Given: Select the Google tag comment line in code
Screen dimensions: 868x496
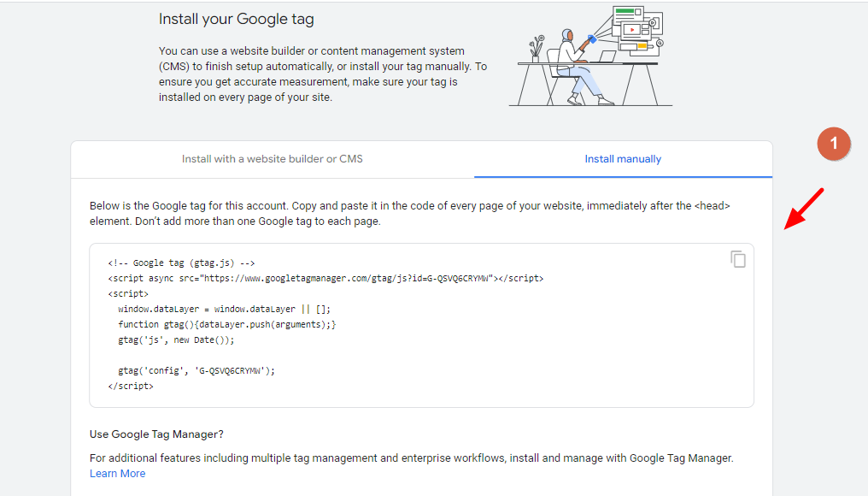Looking at the screenshot, I should pos(182,263).
